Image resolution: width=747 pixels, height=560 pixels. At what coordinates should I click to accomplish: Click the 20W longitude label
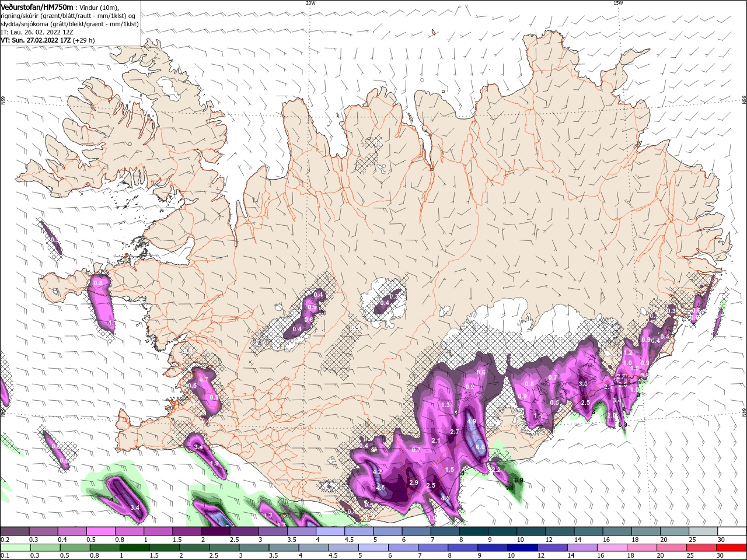310,3
